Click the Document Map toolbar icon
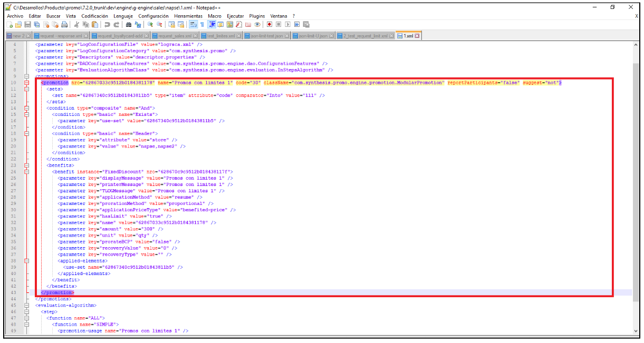Viewport: 644px width, 343px height. (x=230, y=25)
